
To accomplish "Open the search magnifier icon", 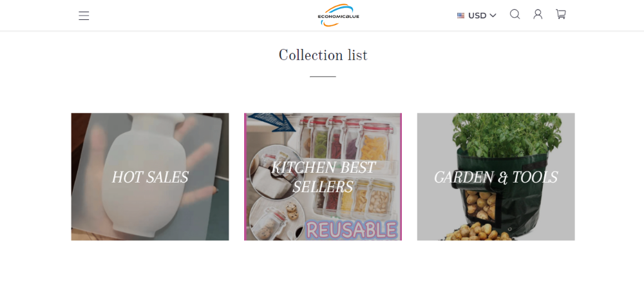I will click(515, 14).
